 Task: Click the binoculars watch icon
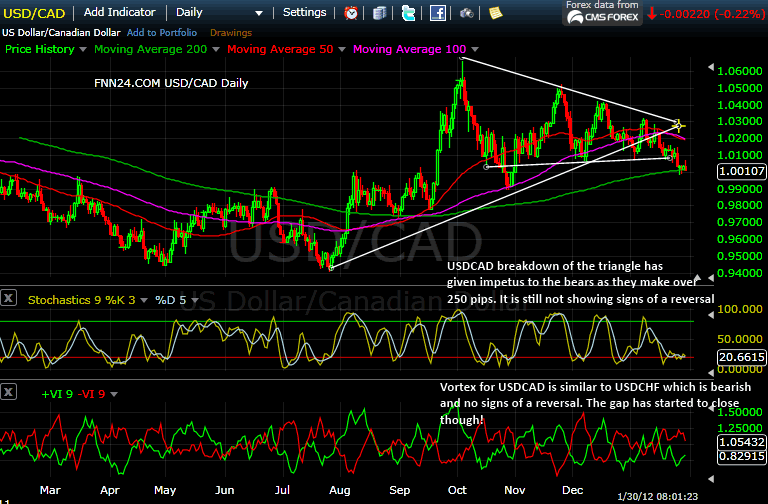click(x=467, y=13)
